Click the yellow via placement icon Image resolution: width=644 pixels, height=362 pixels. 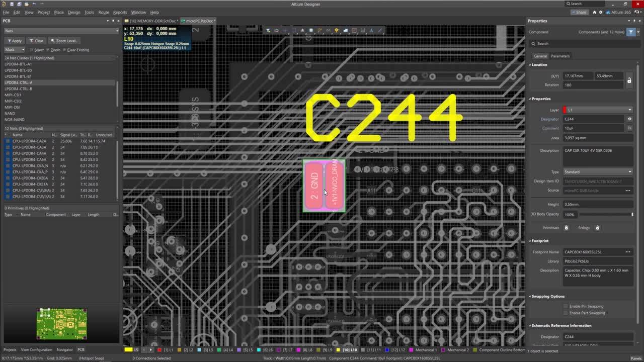[x=337, y=30]
